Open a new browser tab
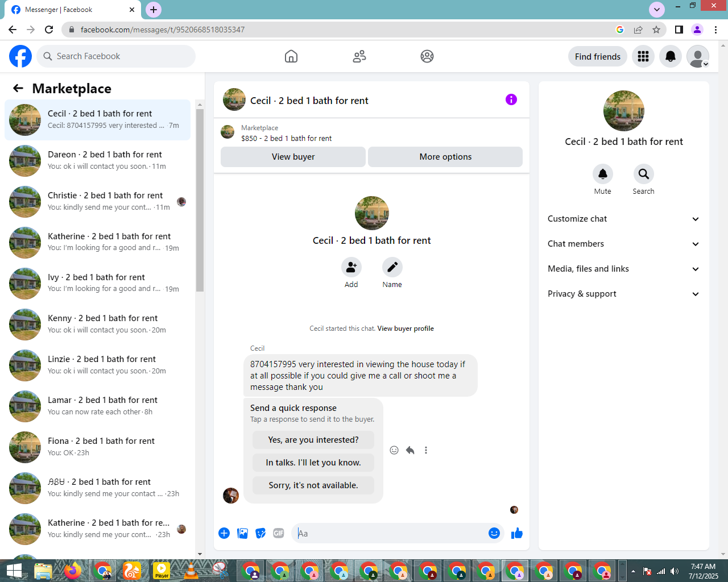 click(x=154, y=10)
